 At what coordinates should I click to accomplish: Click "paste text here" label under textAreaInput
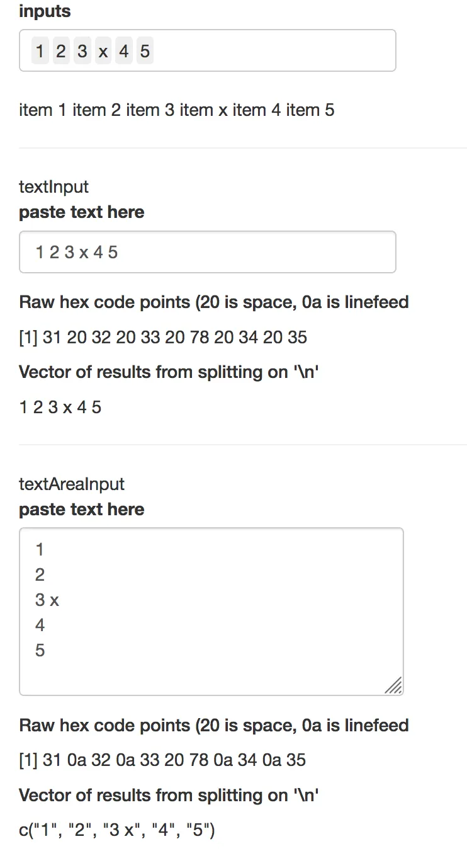[82, 510]
